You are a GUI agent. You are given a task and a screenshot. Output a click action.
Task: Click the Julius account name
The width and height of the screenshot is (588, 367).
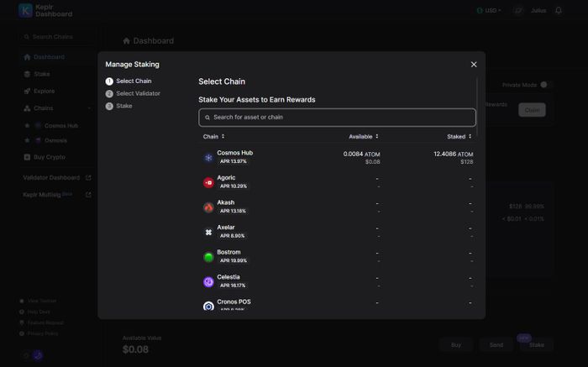(538, 10)
